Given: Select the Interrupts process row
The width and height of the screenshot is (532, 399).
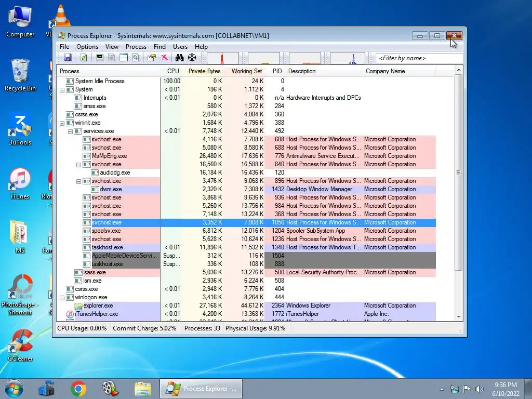Looking at the screenshot, I should tap(246, 98).
